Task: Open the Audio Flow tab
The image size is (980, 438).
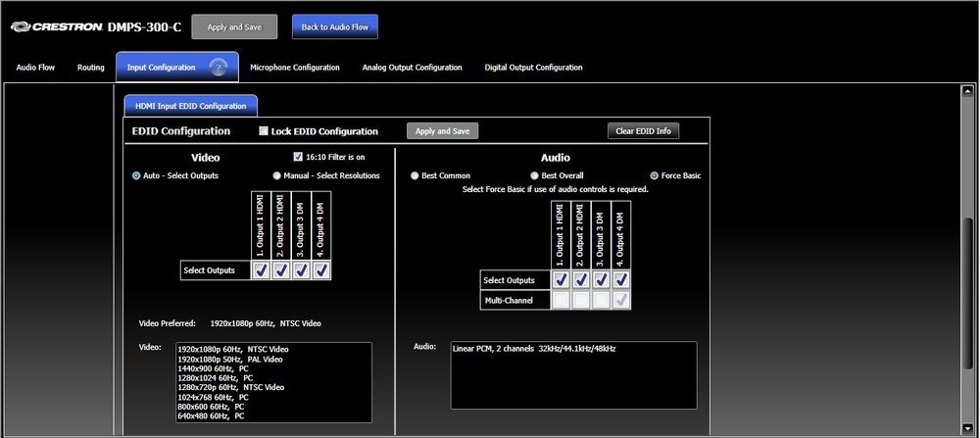Action: 35,68
